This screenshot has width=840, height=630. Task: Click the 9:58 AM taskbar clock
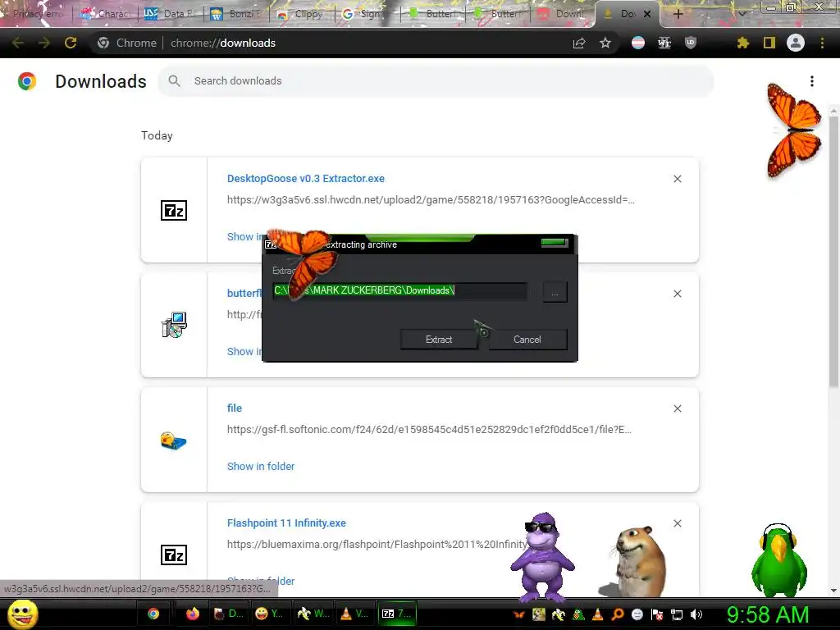(x=767, y=614)
